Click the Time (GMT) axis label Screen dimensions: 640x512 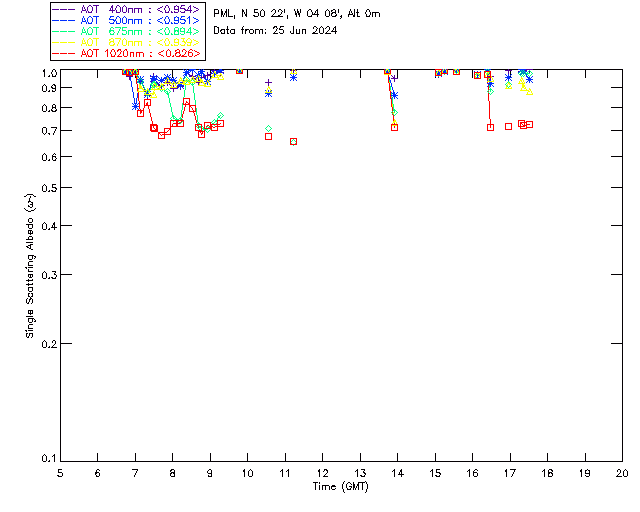pos(340,487)
